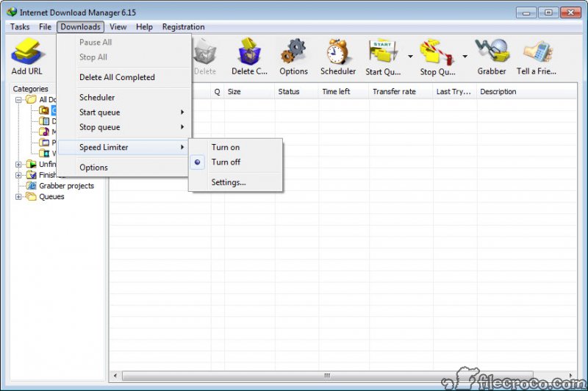Select Turn off speed limiter option

point(235,162)
